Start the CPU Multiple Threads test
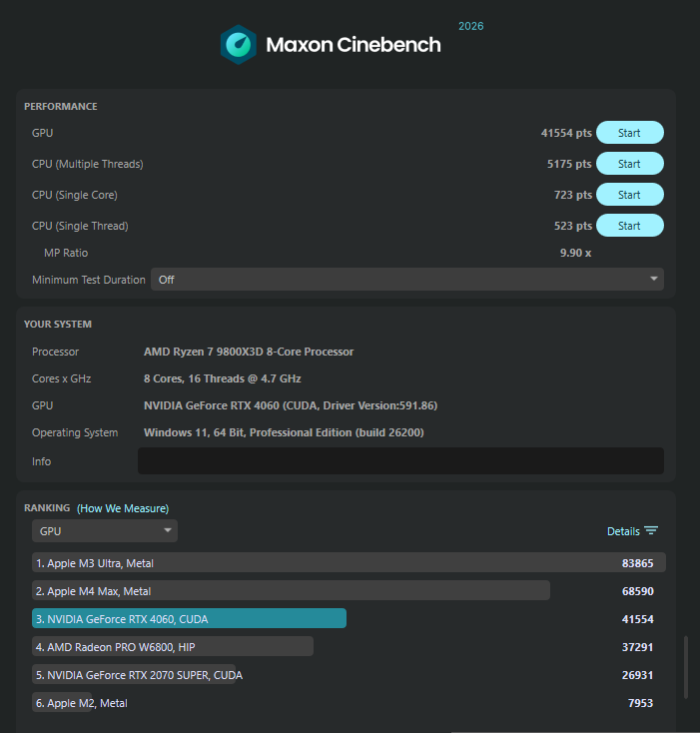This screenshot has width=700, height=733. pyautogui.click(x=629, y=164)
